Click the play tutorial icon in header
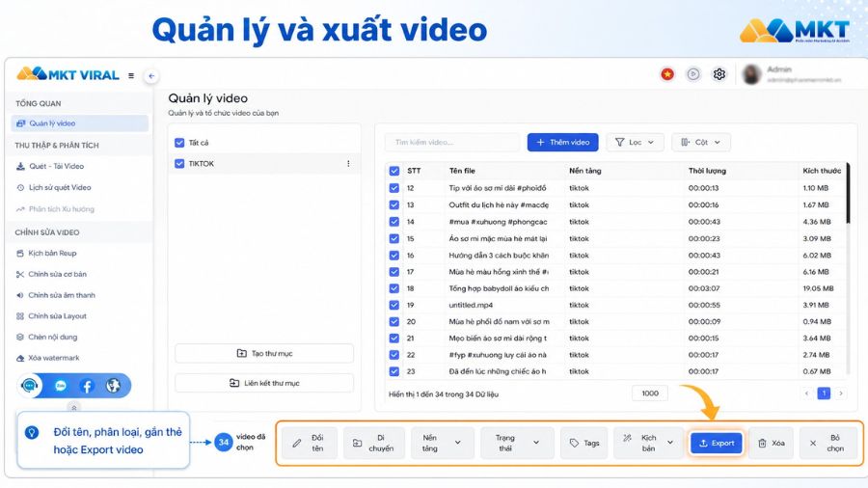The image size is (868, 488). 693,73
